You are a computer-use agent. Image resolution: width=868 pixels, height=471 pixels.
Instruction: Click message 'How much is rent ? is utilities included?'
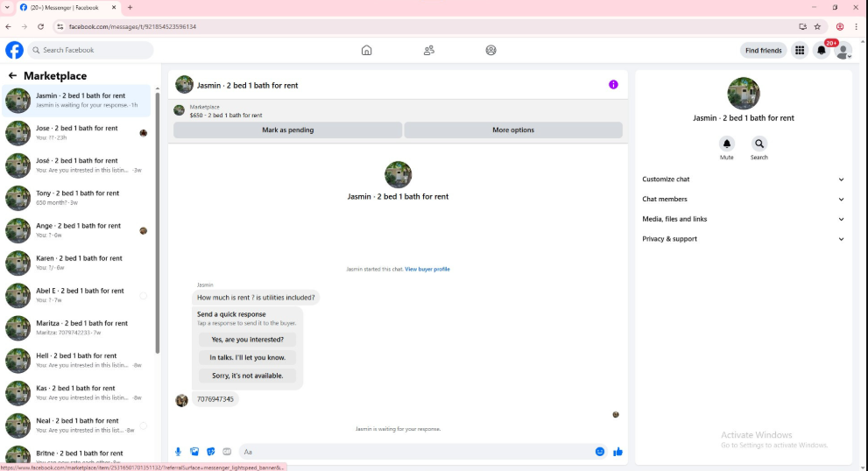click(256, 297)
